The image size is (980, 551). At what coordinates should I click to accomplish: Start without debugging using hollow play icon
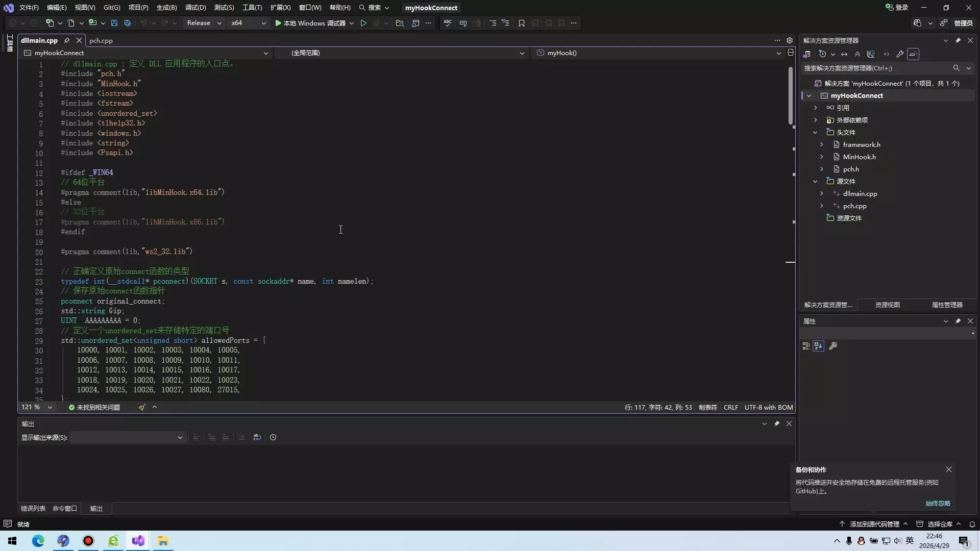coord(363,23)
